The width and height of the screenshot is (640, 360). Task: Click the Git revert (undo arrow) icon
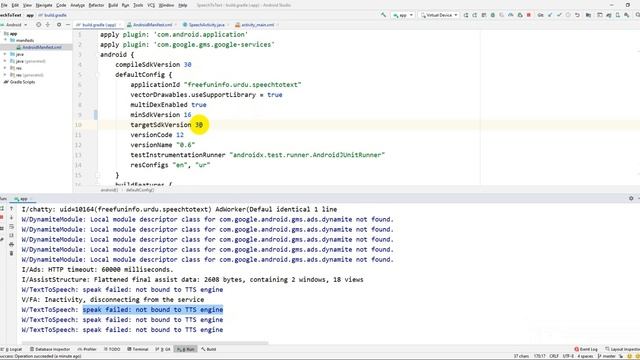point(577,15)
